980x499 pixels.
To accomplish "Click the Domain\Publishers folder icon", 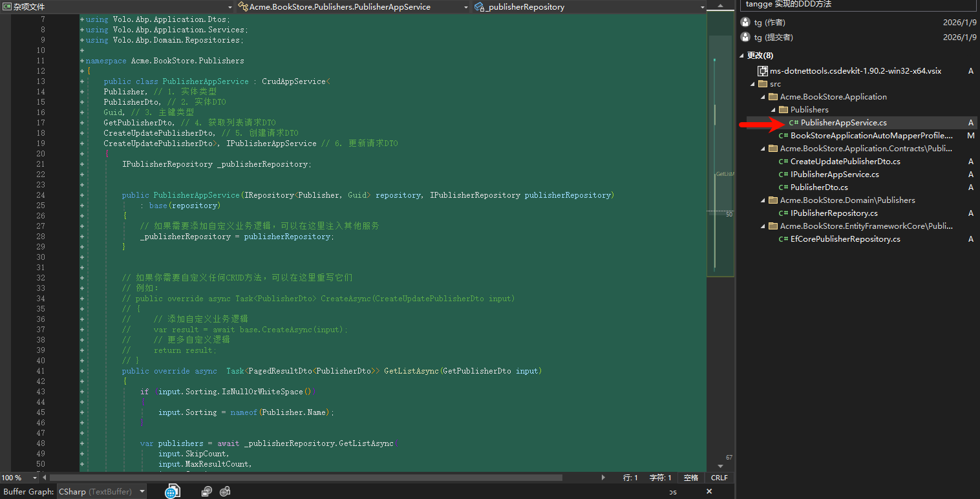I will pos(773,200).
